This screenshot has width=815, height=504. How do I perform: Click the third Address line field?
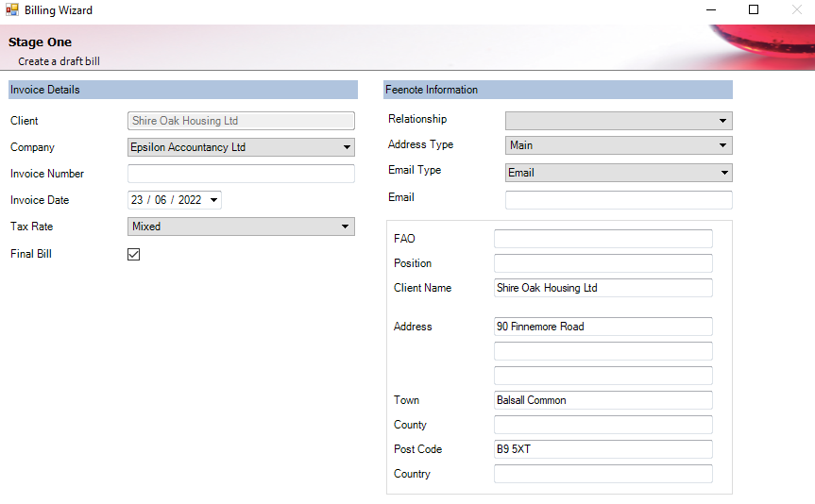click(603, 376)
